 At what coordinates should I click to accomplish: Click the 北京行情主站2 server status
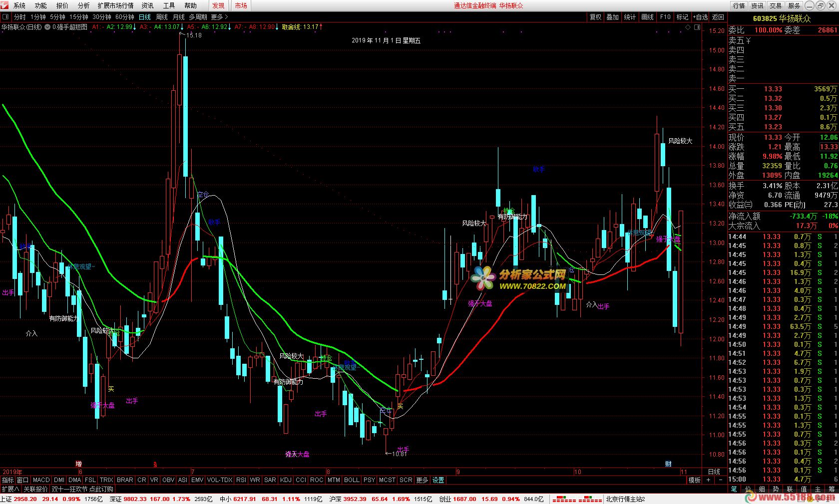(x=626, y=499)
